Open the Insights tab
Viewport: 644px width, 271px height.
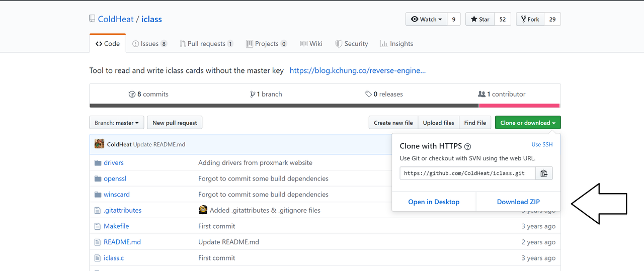(397, 44)
